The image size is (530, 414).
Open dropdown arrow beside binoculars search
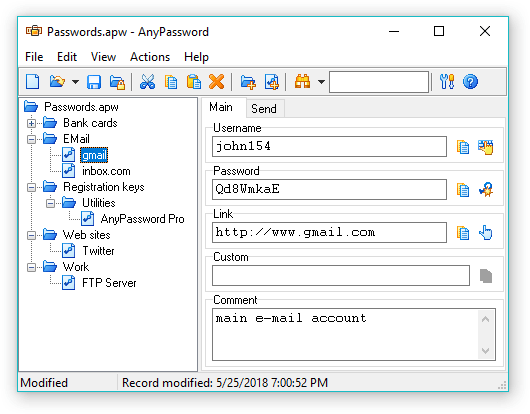point(321,82)
